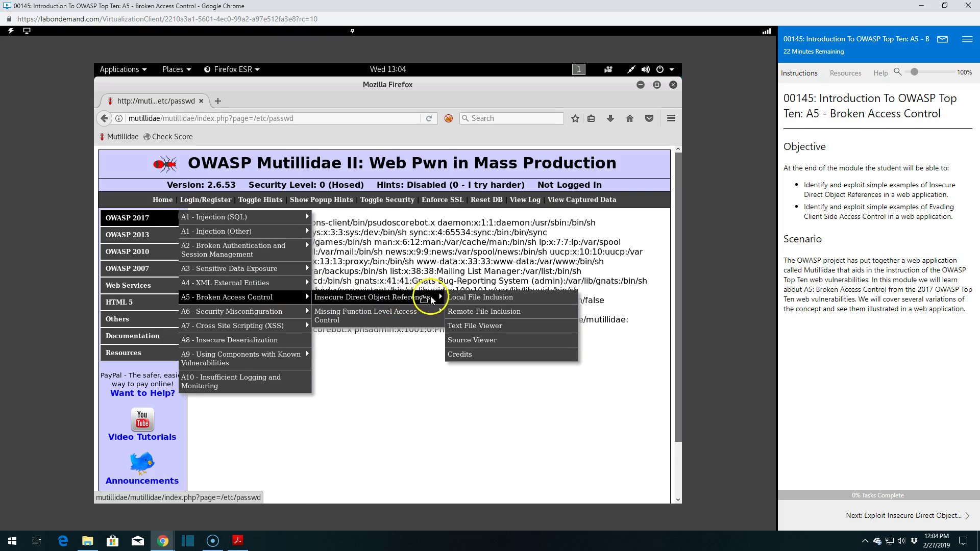980x551 pixels.
Task: Open Firefox hamburger menu icon
Action: (671, 118)
